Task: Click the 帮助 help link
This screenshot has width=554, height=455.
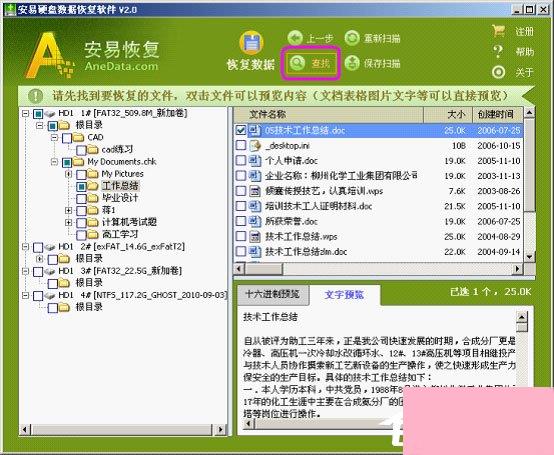Action: click(x=524, y=52)
